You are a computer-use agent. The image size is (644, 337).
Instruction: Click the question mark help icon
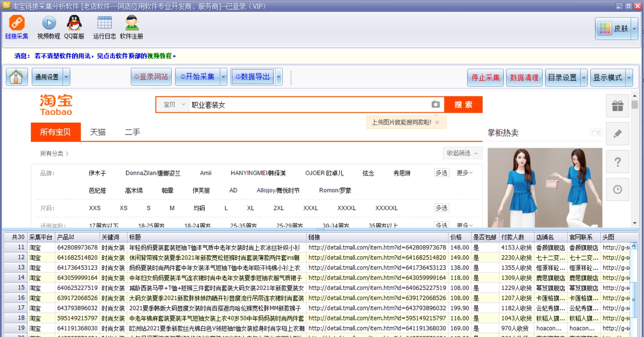pos(617,162)
